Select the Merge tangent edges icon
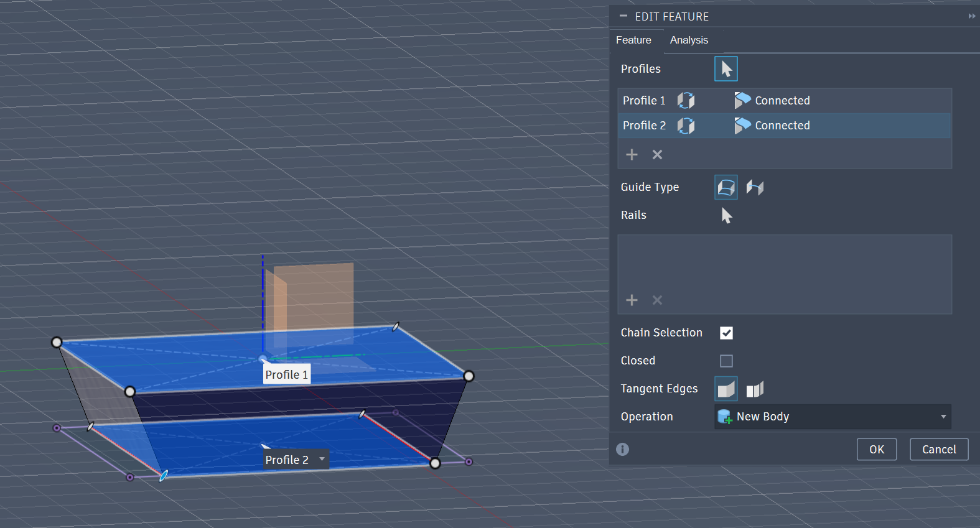 pos(726,389)
